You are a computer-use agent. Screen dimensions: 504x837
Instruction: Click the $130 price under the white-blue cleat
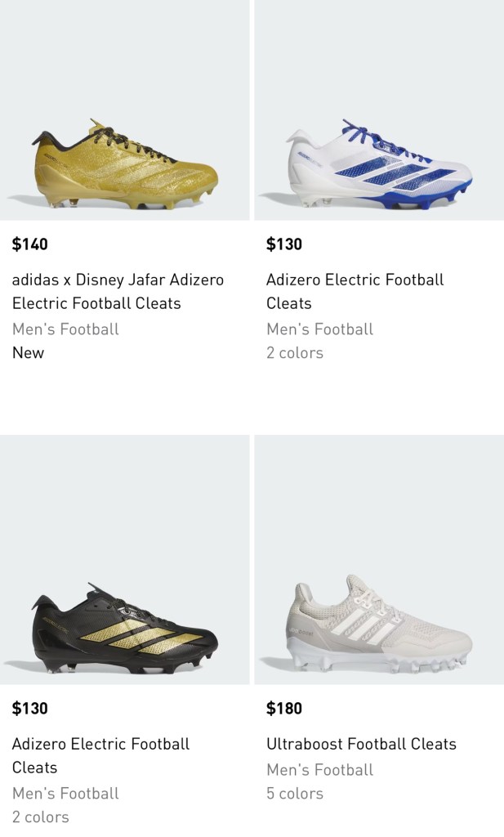click(284, 244)
